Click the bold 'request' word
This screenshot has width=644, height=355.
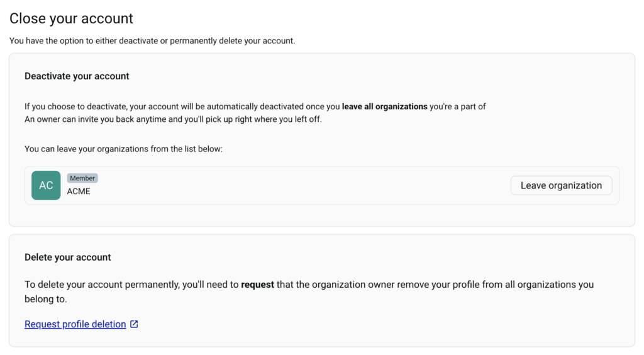[x=257, y=285]
